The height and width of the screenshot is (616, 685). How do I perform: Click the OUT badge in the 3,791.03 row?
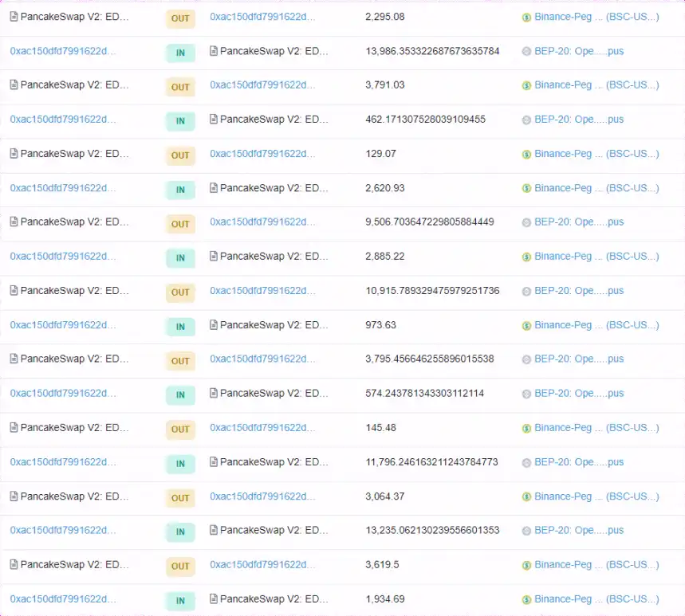click(180, 87)
